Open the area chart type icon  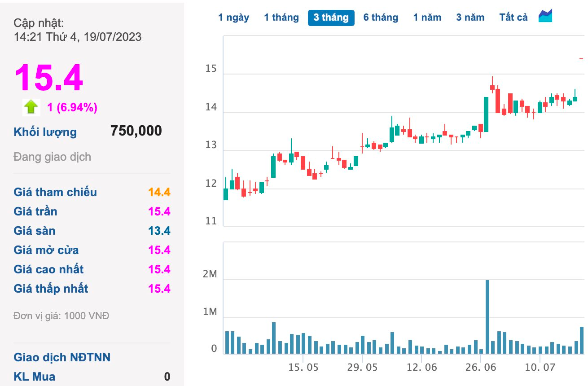coord(545,16)
